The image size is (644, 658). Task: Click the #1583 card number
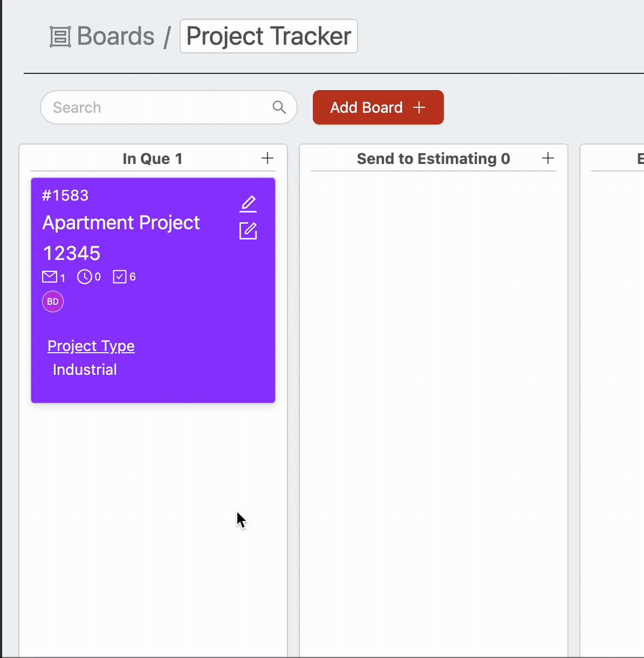[65, 195]
